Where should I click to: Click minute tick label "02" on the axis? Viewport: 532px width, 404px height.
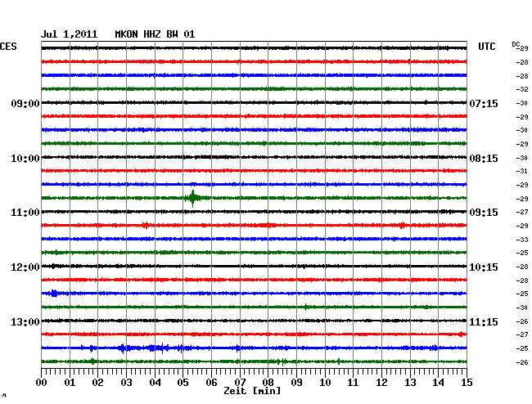click(97, 382)
